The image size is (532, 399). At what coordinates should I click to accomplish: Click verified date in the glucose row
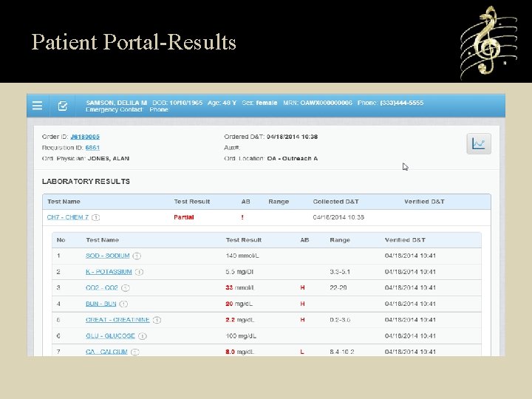(410, 336)
